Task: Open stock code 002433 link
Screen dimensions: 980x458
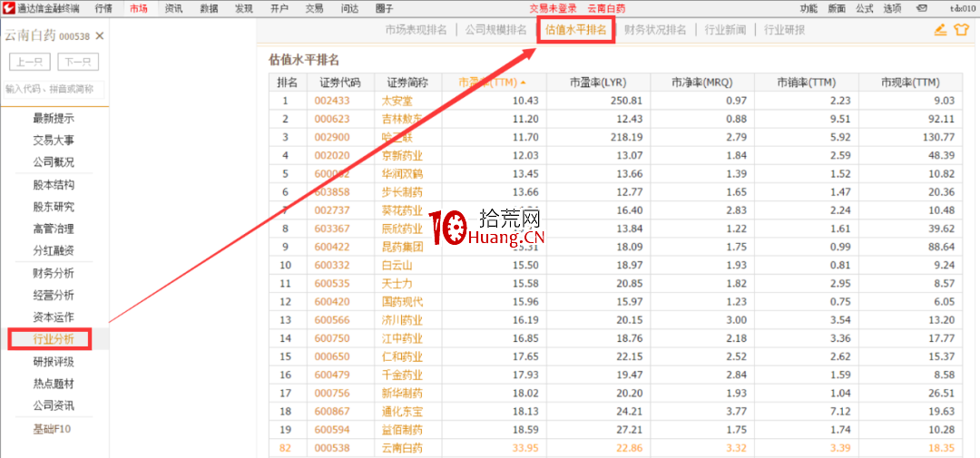Action: (x=332, y=101)
